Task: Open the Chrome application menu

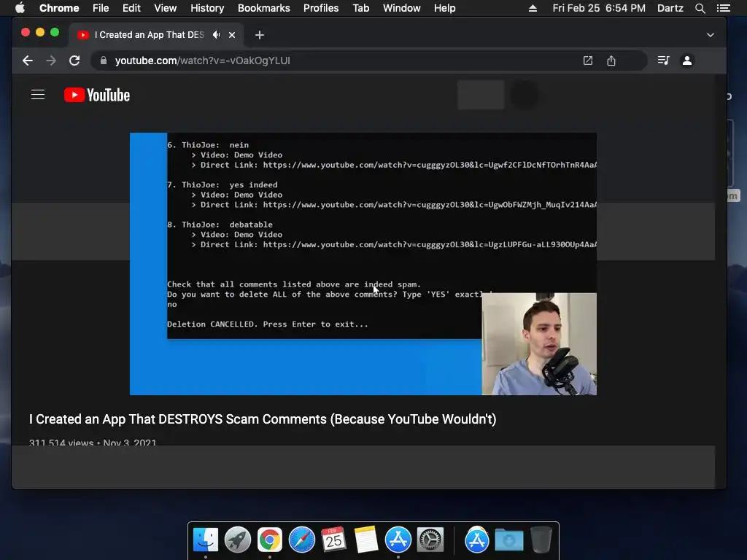Action: tap(59, 8)
